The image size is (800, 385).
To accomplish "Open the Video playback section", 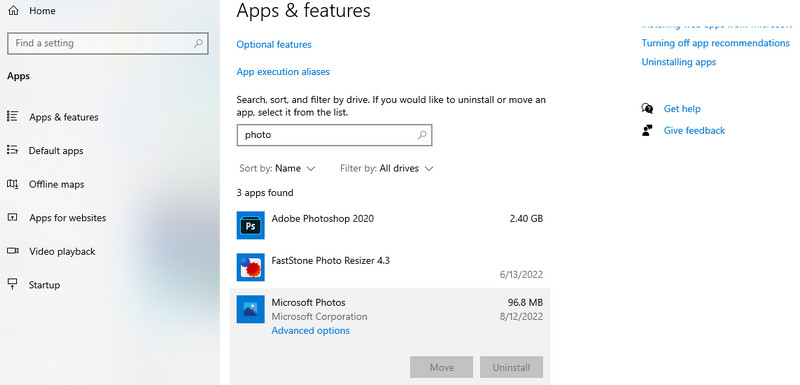I will tap(62, 251).
